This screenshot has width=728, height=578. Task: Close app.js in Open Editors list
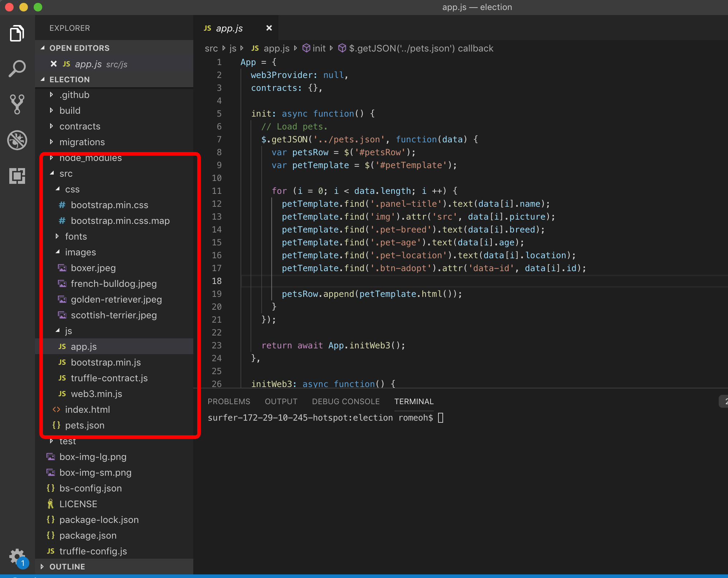click(54, 64)
